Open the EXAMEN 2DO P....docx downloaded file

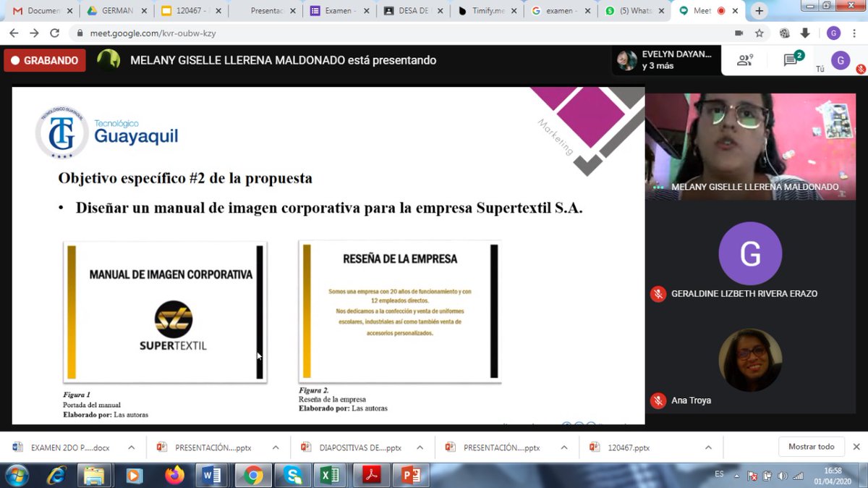[x=62, y=447]
